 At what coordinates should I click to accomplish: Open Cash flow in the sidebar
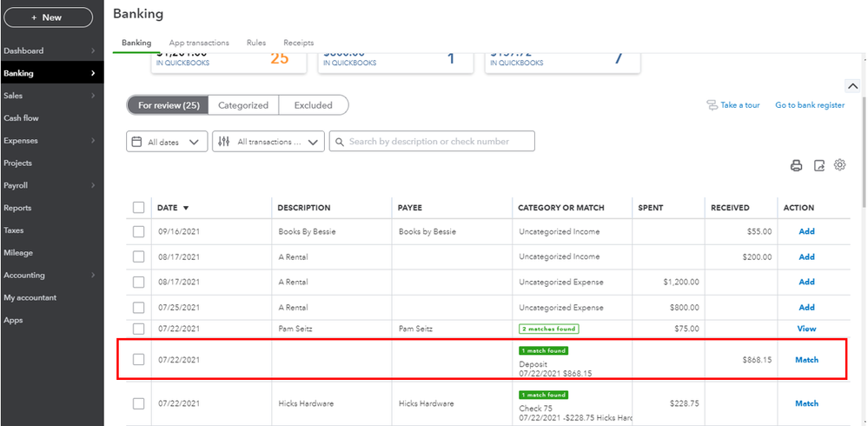[x=21, y=118]
